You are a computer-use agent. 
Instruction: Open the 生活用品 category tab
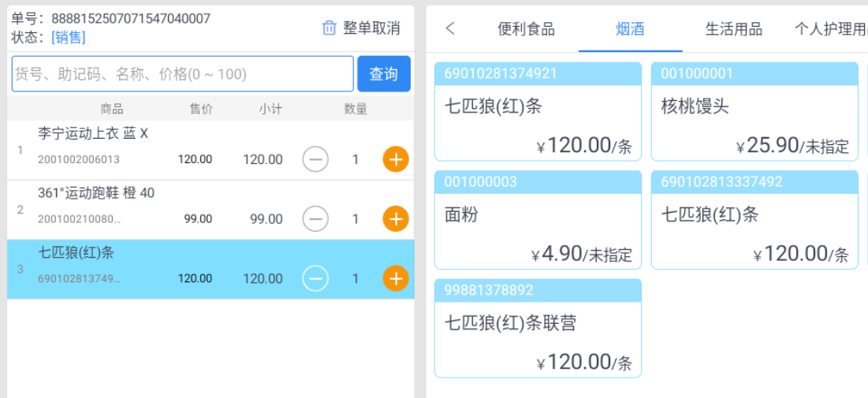pos(734,28)
